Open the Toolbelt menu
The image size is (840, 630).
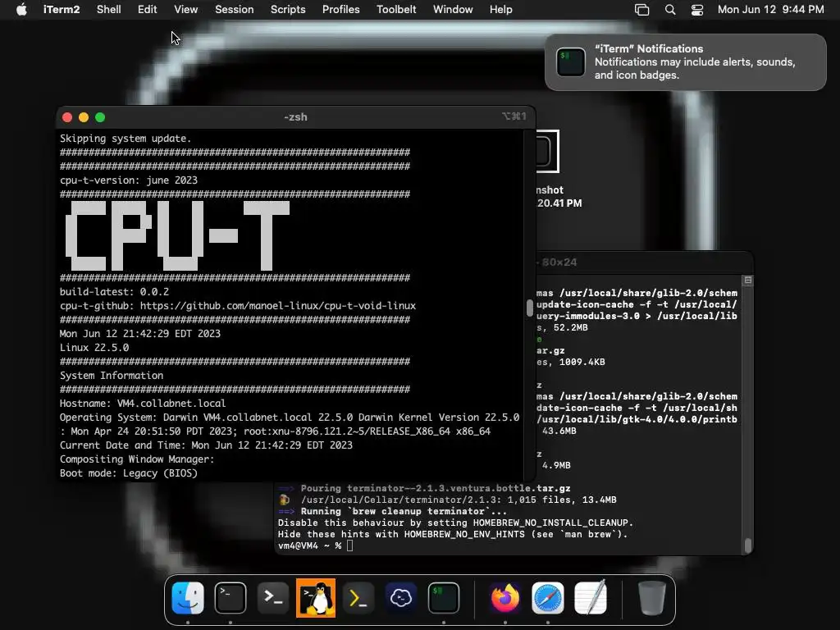tap(396, 10)
